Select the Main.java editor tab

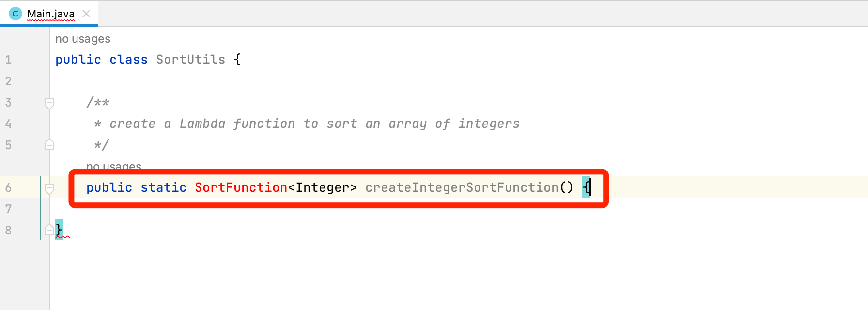point(50,14)
